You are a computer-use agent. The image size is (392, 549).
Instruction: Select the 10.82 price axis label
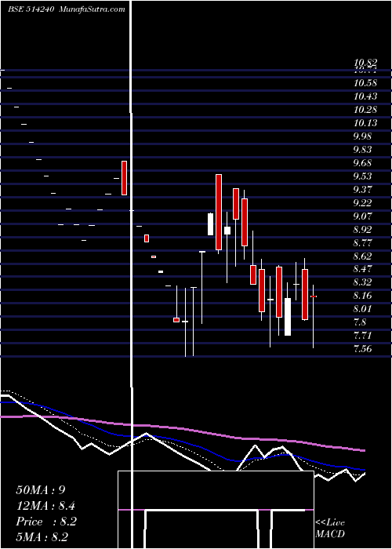[365, 63]
